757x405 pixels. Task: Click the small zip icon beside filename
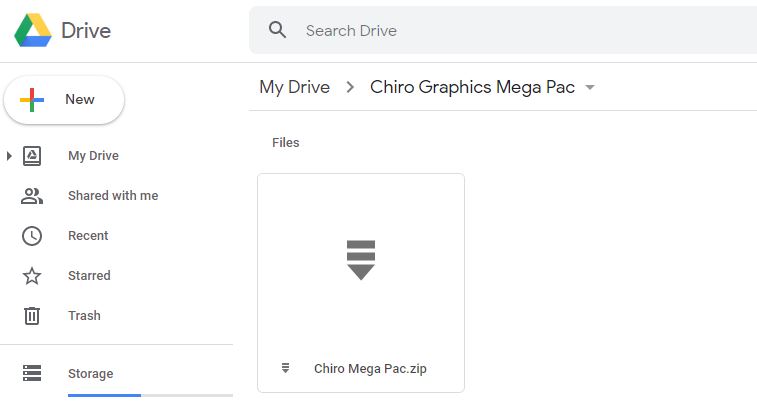(x=286, y=368)
